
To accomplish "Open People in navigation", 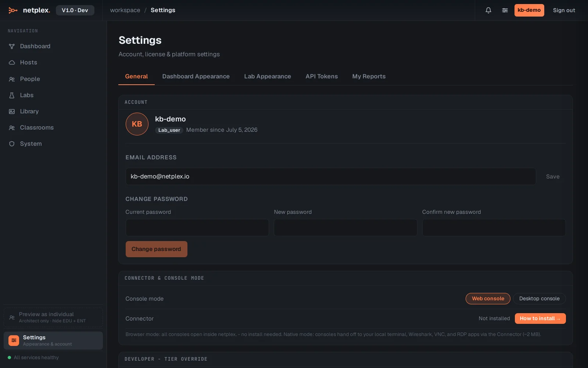I will pyautogui.click(x=53, y=79).
